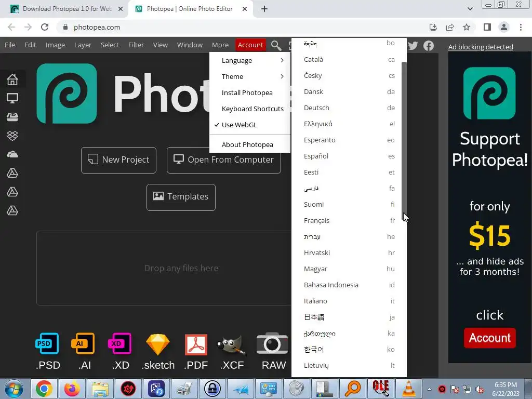Open the Home icon in left sidebar
The width and height of the screenshot is (532, 399).
[12, 79]
